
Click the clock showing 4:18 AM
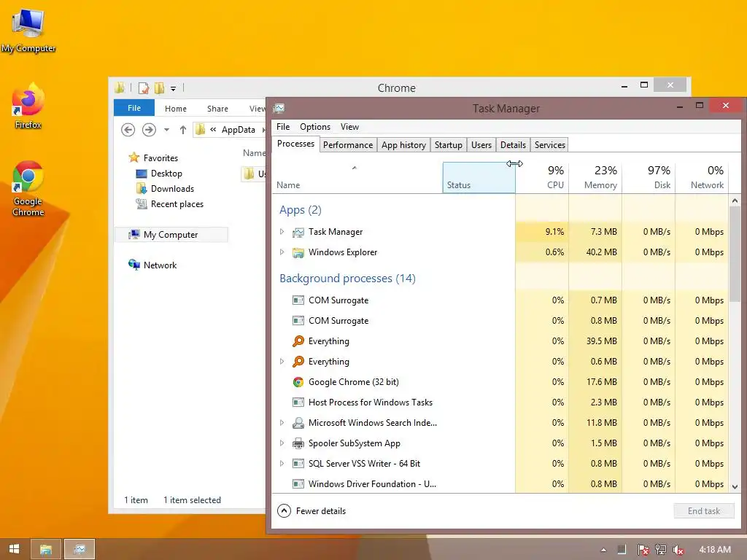715,550
